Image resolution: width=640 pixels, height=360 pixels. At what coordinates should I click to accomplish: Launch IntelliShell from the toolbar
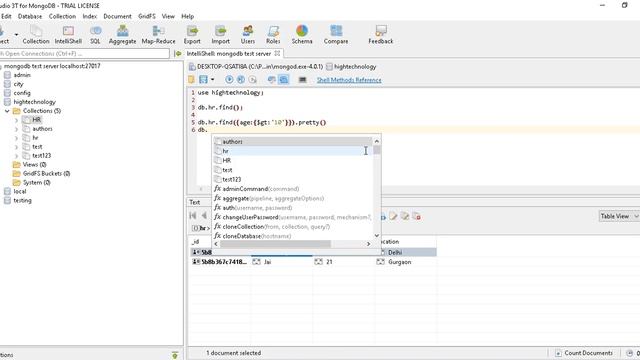click(x=68, y=35)
